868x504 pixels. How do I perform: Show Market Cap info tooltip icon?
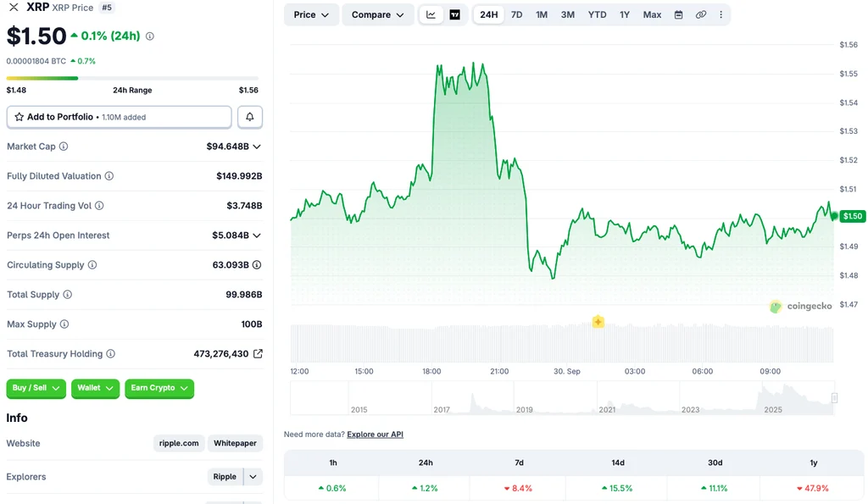[64, 146]
